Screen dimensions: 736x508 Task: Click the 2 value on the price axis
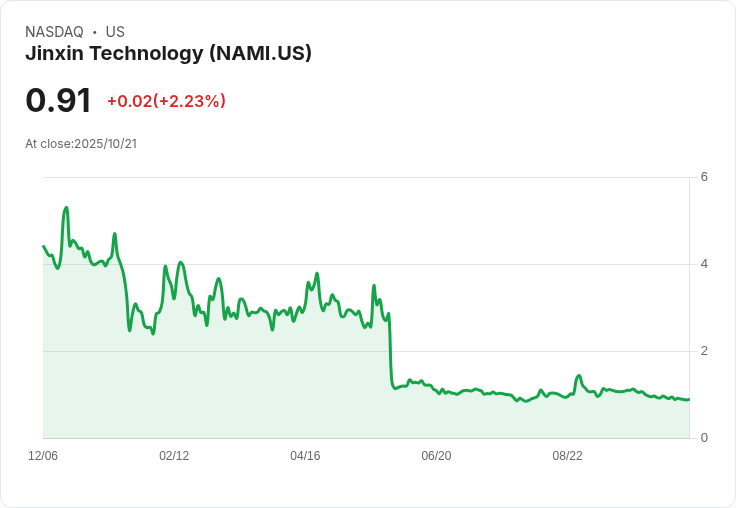point(704,351)
